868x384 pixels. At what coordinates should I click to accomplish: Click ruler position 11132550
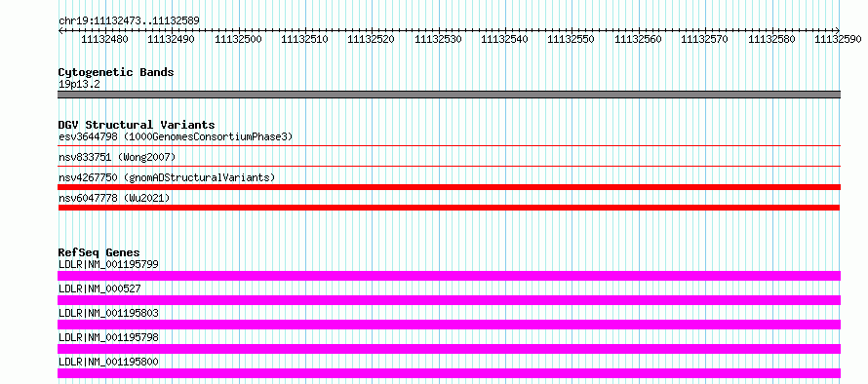click(x=571, y=39)
